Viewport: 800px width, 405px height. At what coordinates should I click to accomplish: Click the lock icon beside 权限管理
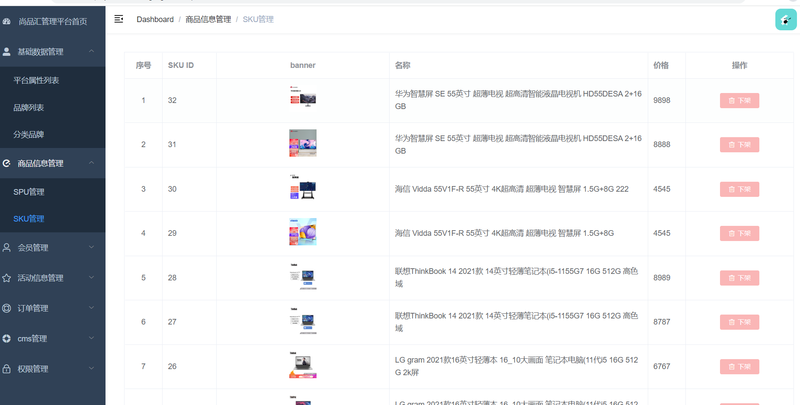pyautogui.click(x=7, y=369)
